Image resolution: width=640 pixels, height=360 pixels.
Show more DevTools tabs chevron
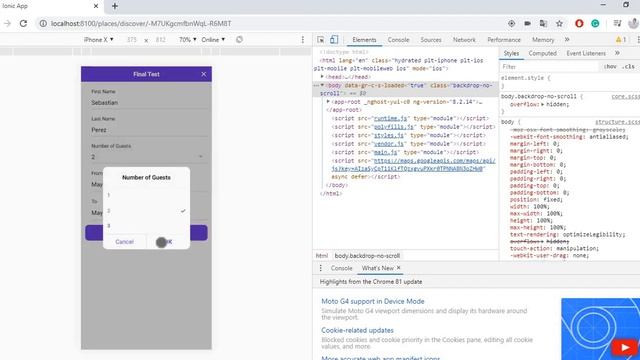click(x=567, y=40)
